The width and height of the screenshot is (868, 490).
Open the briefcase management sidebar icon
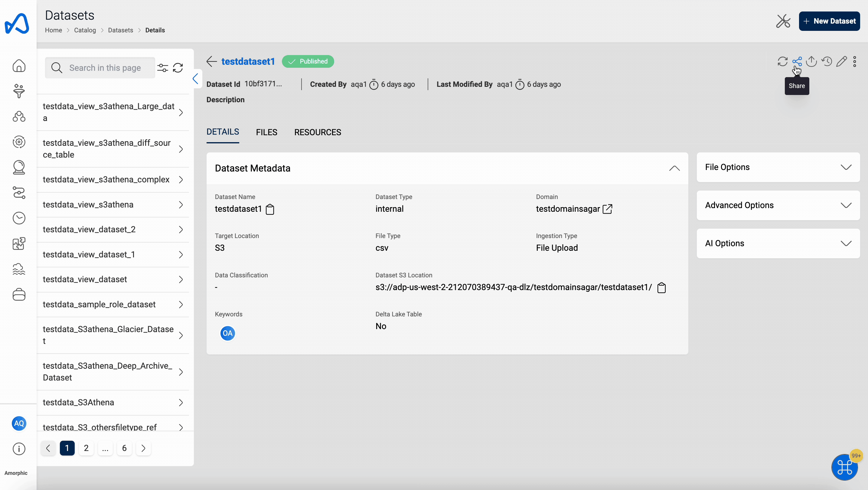pyautogui.click(x=19, y=294)
